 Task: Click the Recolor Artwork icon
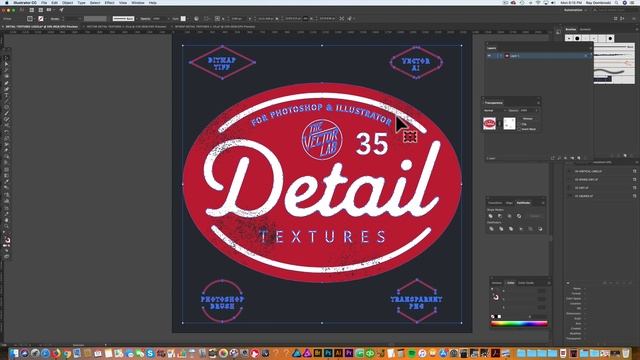click(196, 18)
